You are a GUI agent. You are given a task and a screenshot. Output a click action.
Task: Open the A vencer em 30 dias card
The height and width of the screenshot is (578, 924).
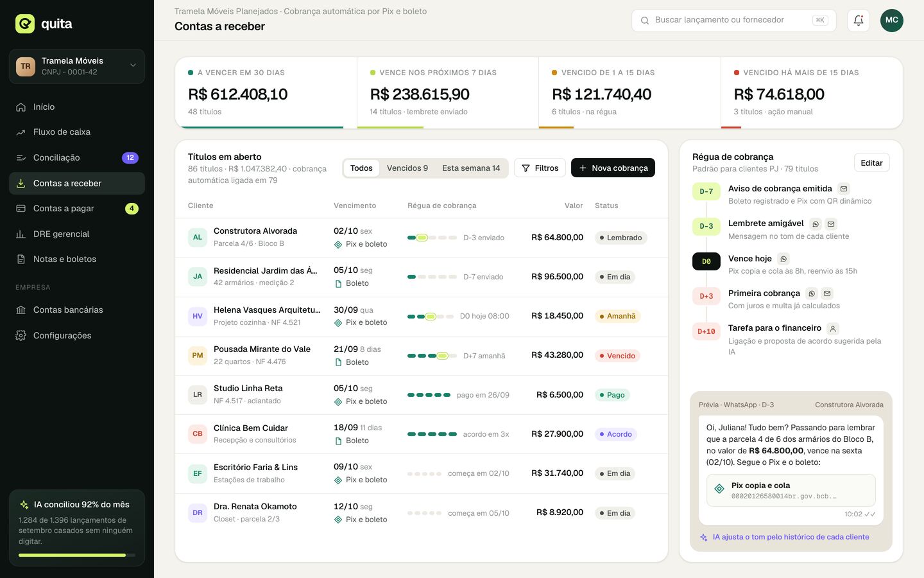point(266,92)
